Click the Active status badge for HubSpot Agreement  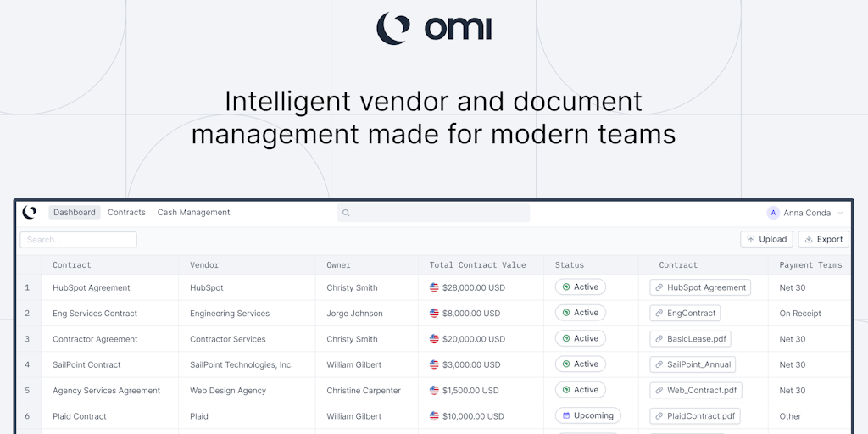[x=581, y=287]
